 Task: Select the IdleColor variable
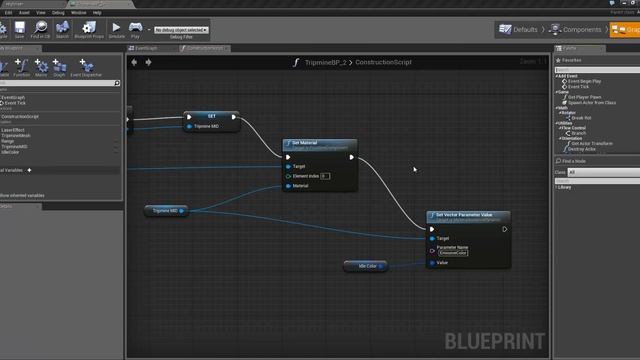pyautogui.click(x=10, y=152)
